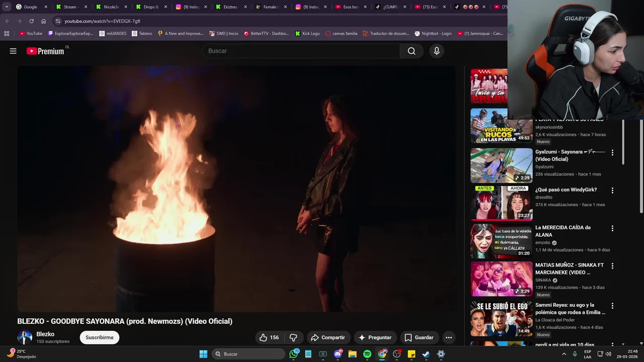
Task: Click the Preguntar AI button
Action: pyautogui.click(x=375, y=337)
